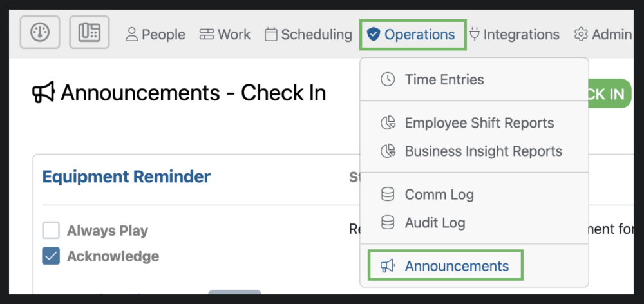Choose Audit Log in Operations menu
Viewport: 644px width, 304px height.
(x=435, y=223)
